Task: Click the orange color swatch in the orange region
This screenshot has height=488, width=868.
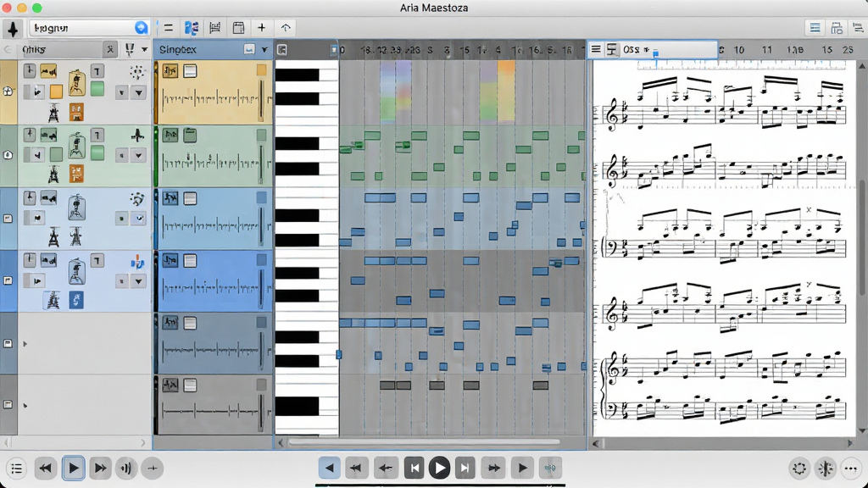Action: coord(261,69)
